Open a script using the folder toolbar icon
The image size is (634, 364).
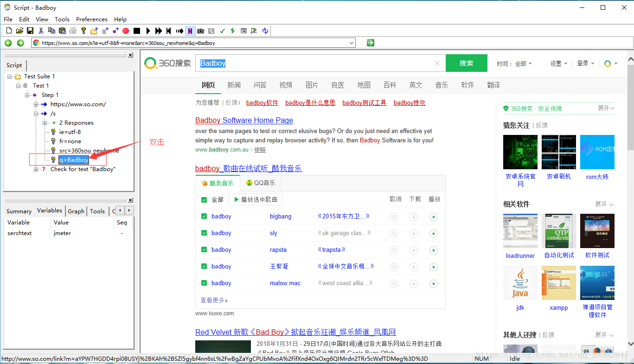tap(19, 31)
